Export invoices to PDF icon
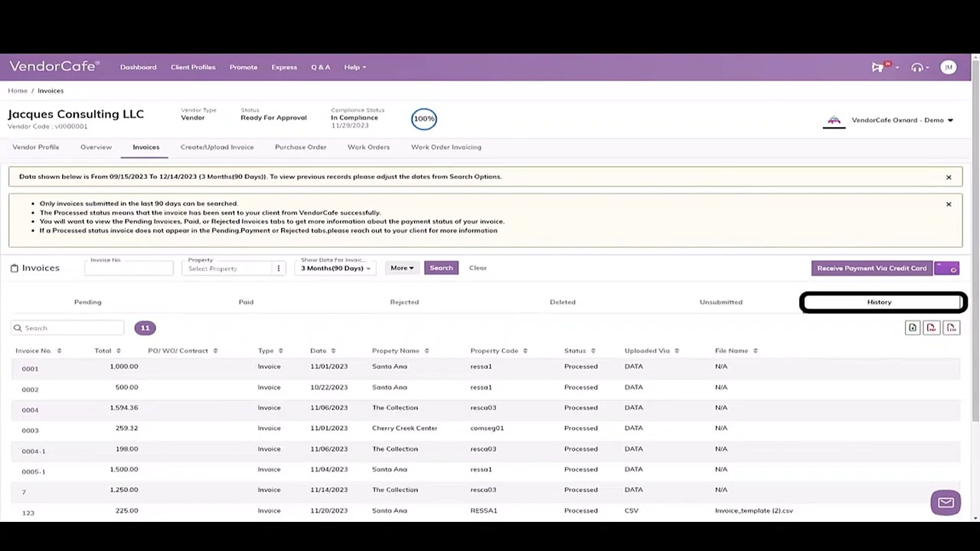This screenshot has height=551, width=980. pos(931,328)
